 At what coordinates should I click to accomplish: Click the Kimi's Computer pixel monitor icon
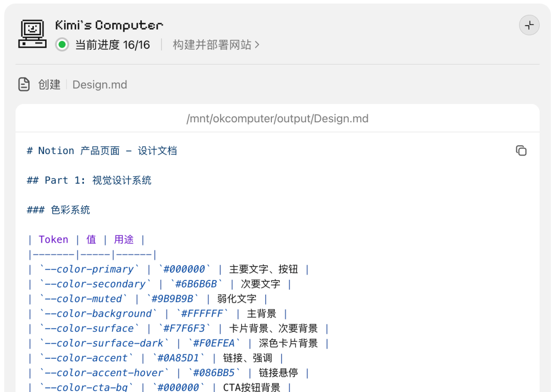(x=32, y=34)
